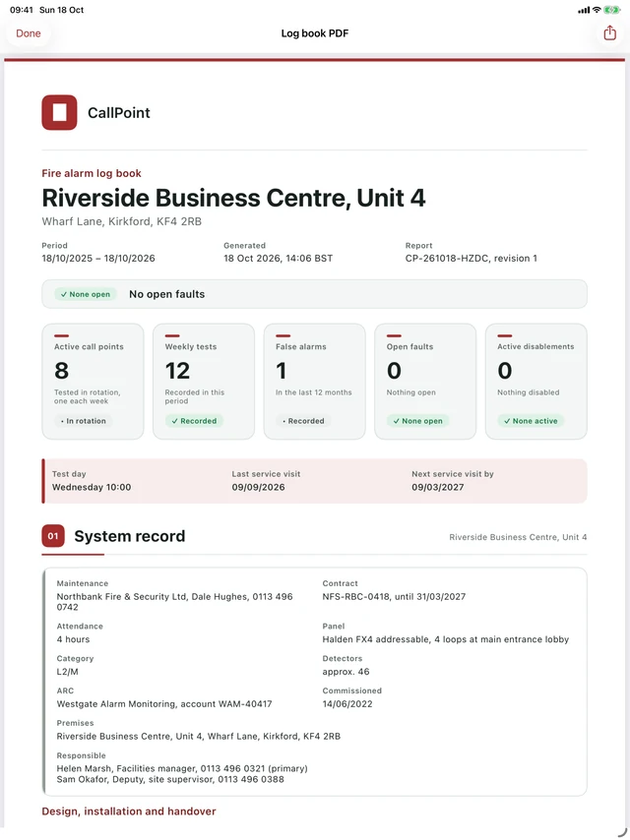
Task: Click the battery indicator in status bar
Action: (x=611, y=10)
